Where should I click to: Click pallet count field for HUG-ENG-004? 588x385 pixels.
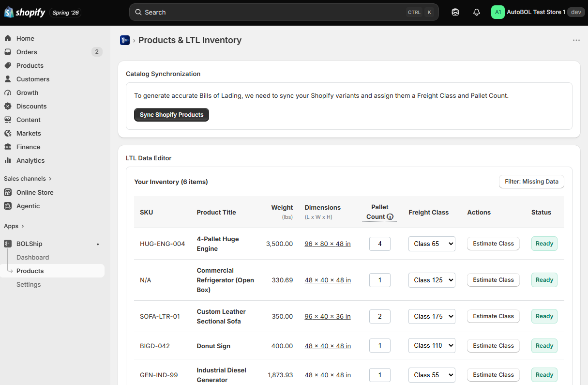[x=380, y=244]
